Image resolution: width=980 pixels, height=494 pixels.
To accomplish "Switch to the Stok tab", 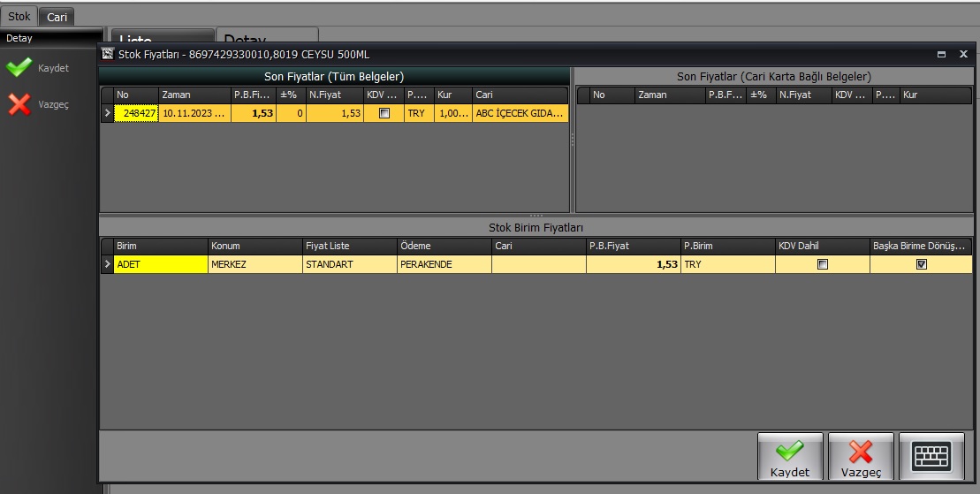I will [x=19, y=16].
